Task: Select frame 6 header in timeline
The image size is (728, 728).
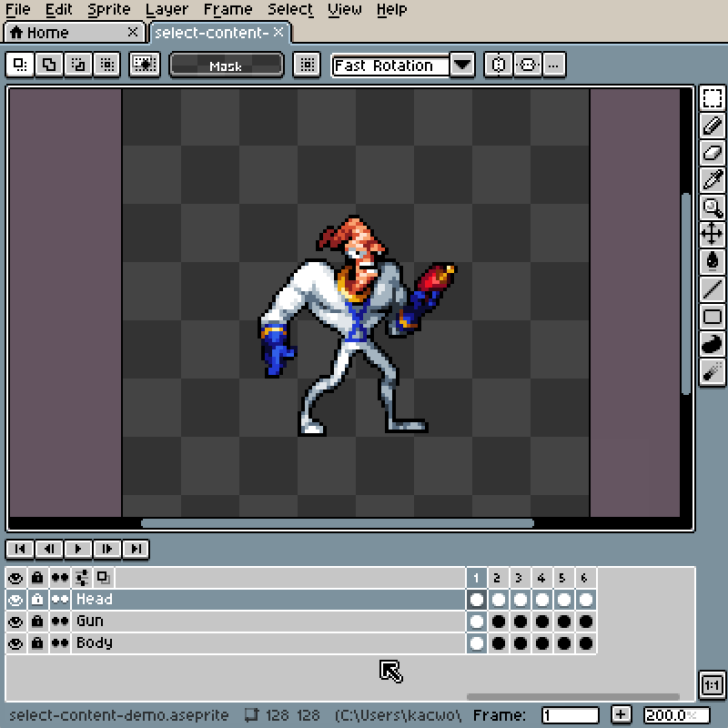Action: (x=585, y=578)
